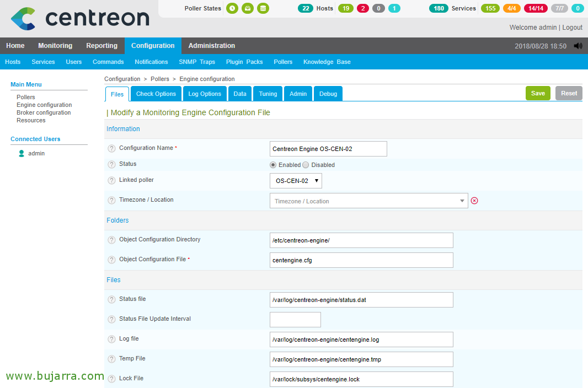Click the Centreon logo
Image resolution: width=588 pixels, height=388 pixels.
coord(80,18)
